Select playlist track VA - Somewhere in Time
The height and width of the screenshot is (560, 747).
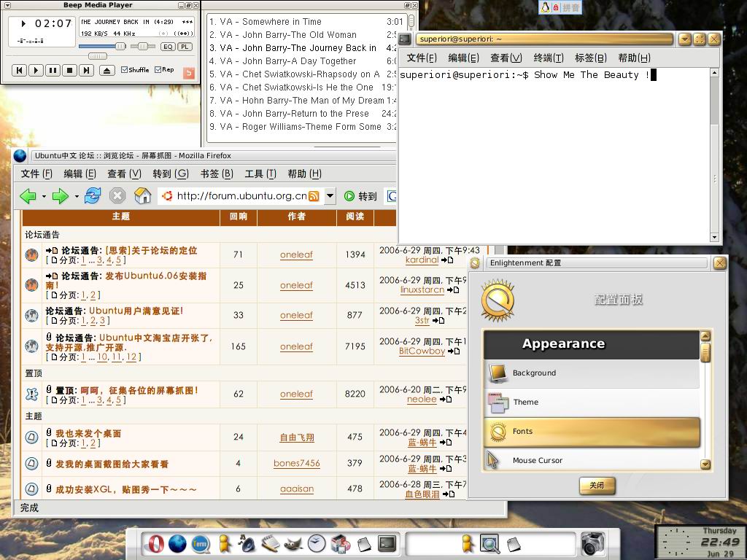tap(307, 22)
